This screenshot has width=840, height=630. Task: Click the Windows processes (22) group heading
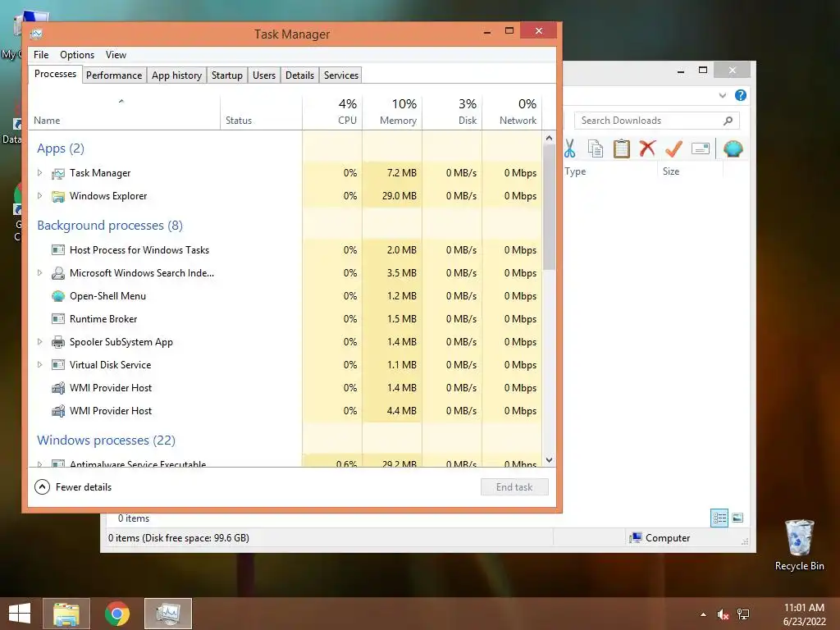(x=106, y=441)
